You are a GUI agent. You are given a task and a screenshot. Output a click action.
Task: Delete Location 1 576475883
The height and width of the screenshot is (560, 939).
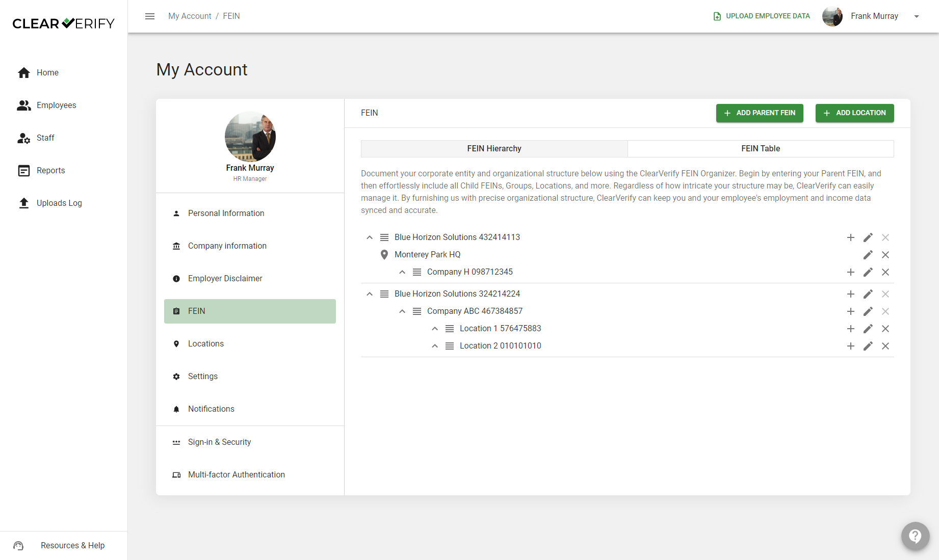click(885, 329)
